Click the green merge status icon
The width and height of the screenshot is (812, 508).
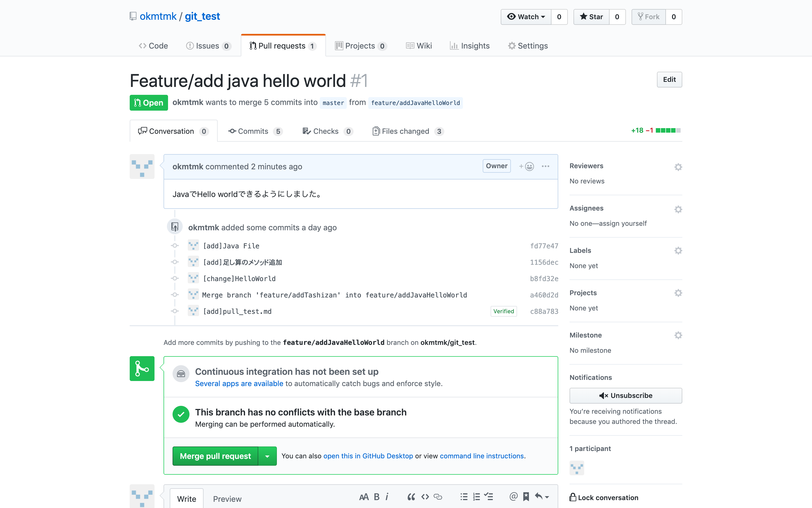coord(142,369)
